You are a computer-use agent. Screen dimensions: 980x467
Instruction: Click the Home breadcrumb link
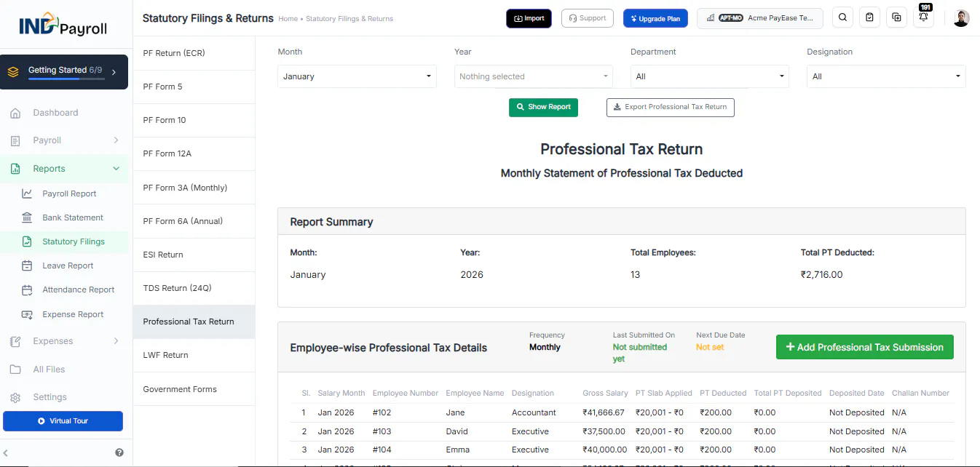pyautogui.click(x=288, y=19)
